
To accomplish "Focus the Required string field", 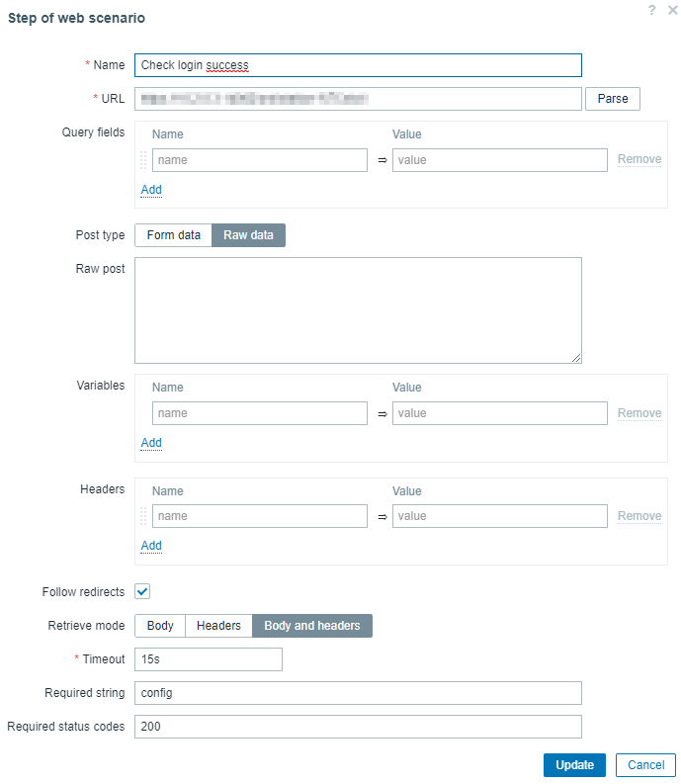I will (x=358, y=693).
